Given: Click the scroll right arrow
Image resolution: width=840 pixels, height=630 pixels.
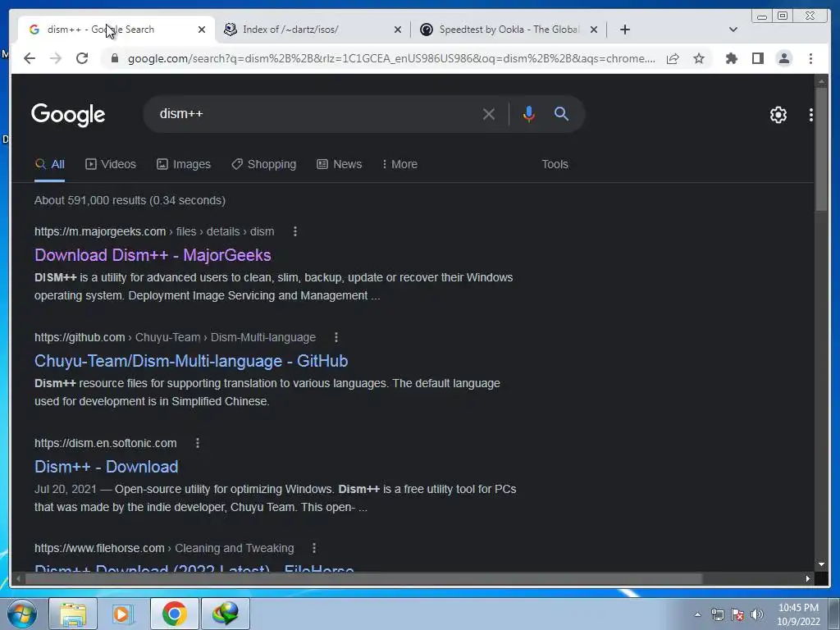Looking at the screenshot, I should 807,578.
